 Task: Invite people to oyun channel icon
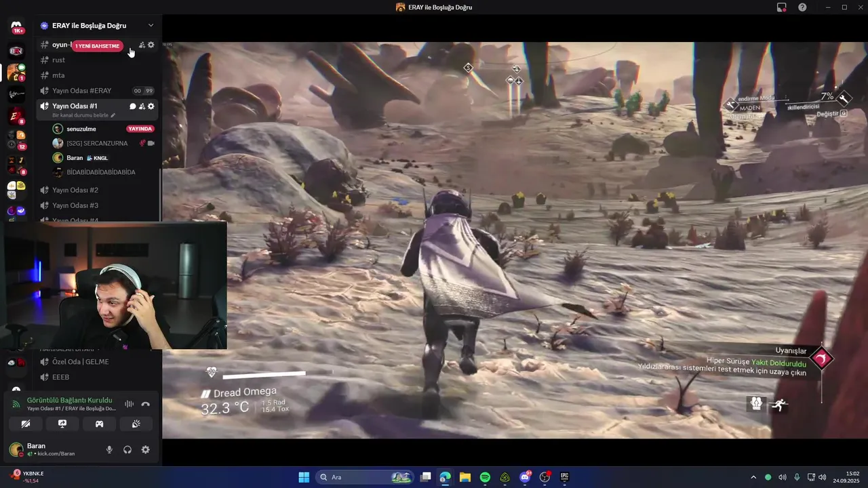click(x=142, y=45)
